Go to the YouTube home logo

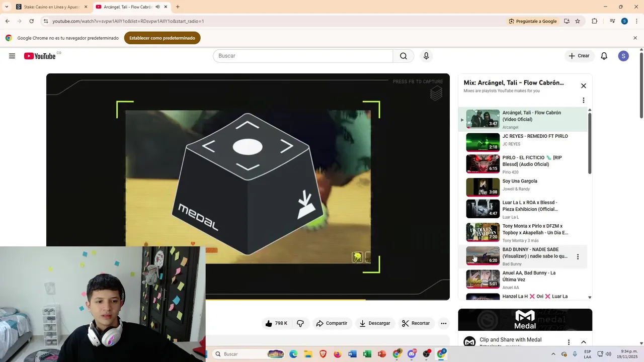[x=40, y=56]
